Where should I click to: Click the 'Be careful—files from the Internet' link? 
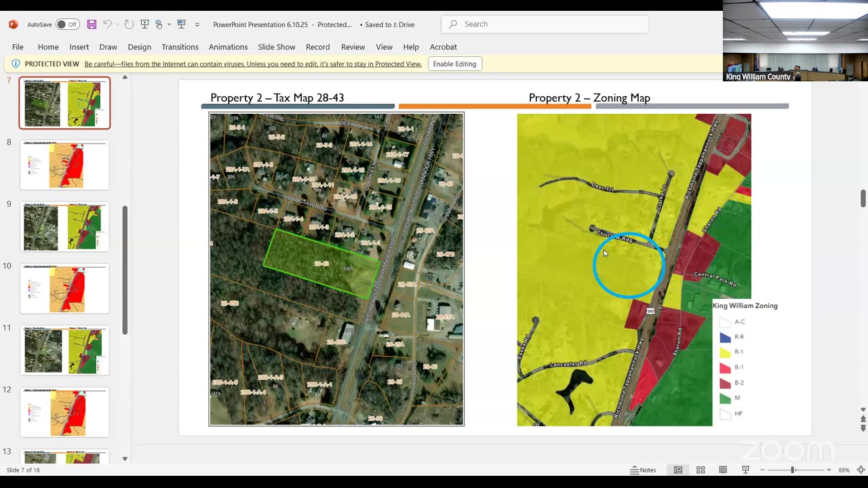253,64
